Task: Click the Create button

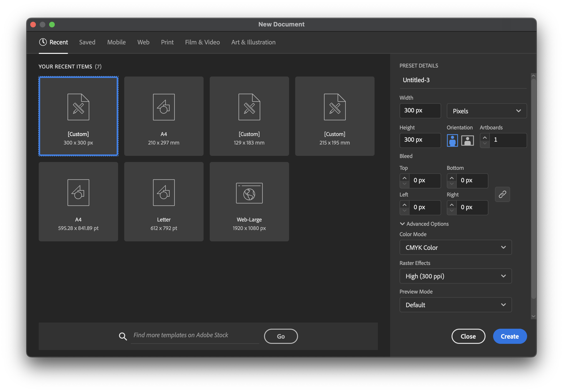Action: (510, 336)
